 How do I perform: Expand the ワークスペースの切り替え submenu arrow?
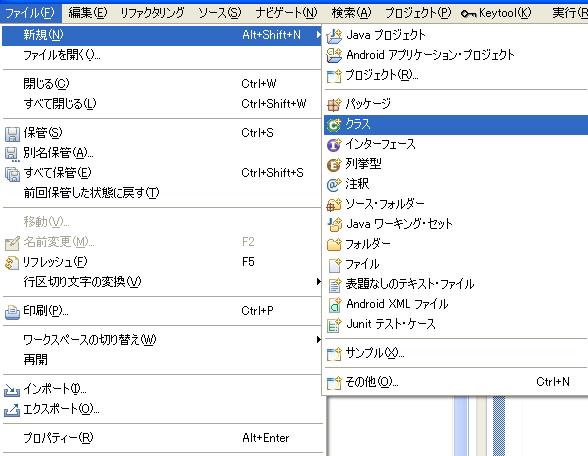coord(318,339)
